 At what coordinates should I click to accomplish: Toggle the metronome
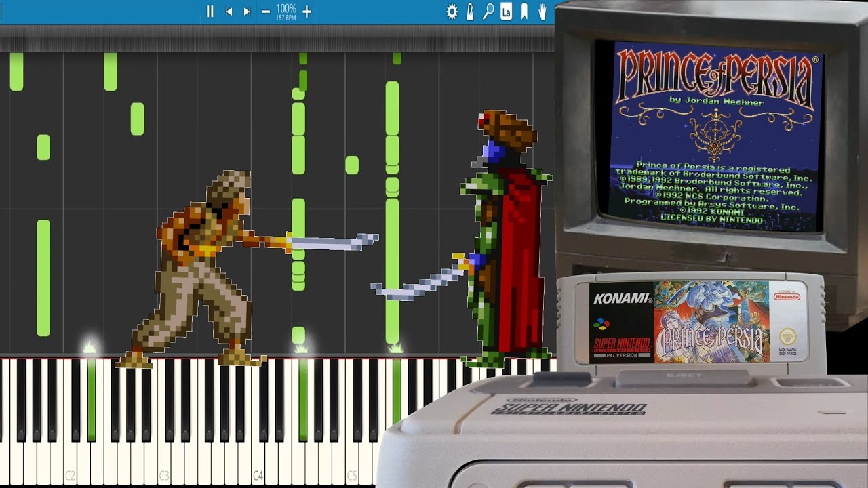470,12
